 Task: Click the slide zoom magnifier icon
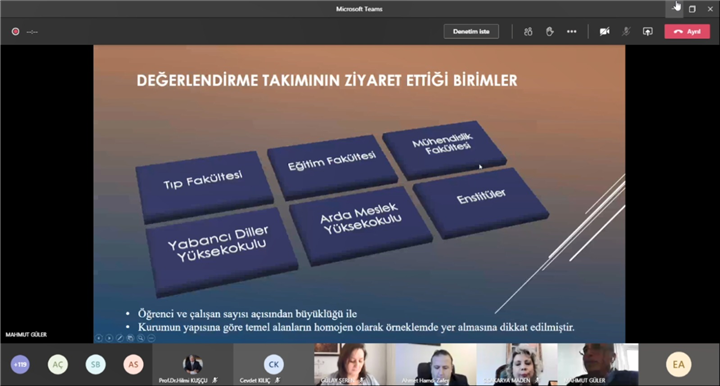pos(141,338)
